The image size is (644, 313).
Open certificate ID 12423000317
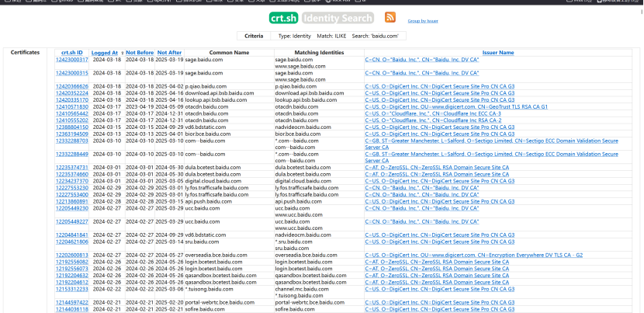(72, 60)
